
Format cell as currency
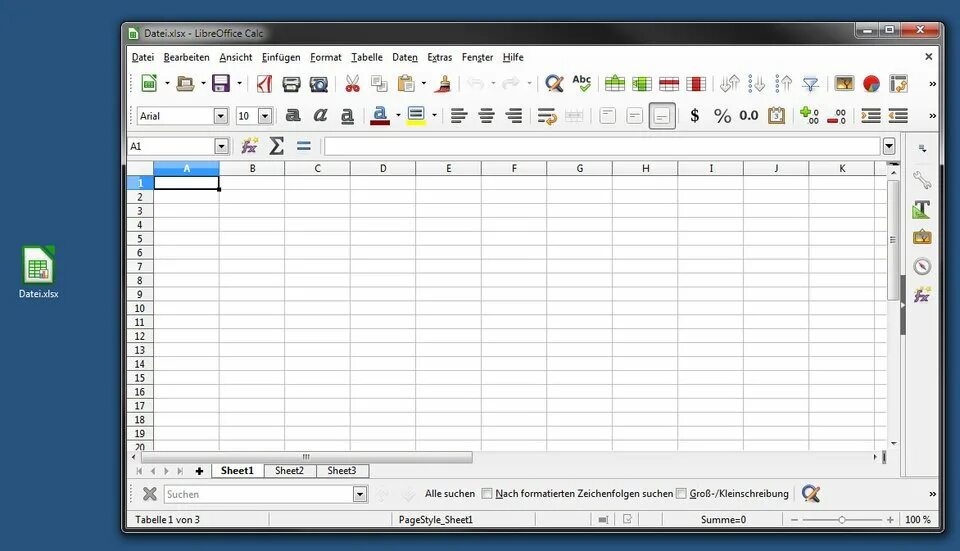(694, 115)
